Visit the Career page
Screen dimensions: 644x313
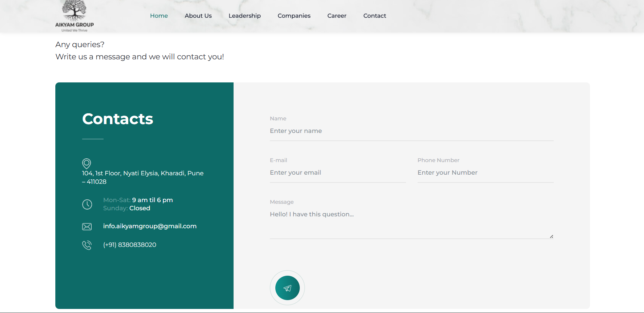337,16
